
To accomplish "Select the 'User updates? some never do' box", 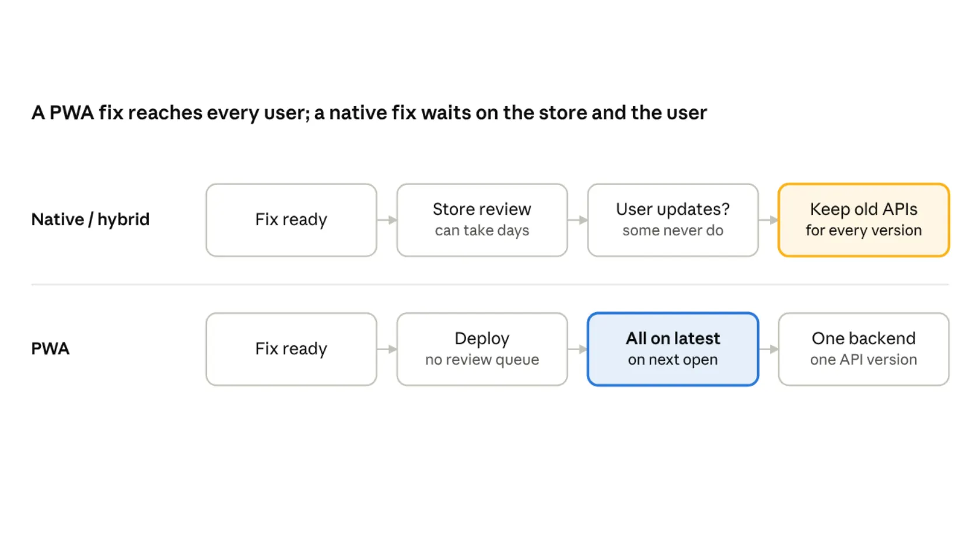I will coord(673,220).
